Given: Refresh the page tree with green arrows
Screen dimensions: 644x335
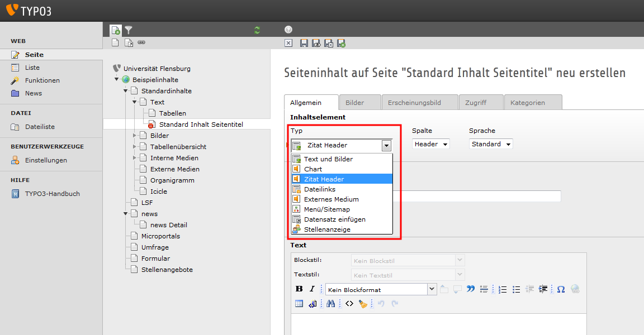Looking at the screenshot, I should coord(257,30).
